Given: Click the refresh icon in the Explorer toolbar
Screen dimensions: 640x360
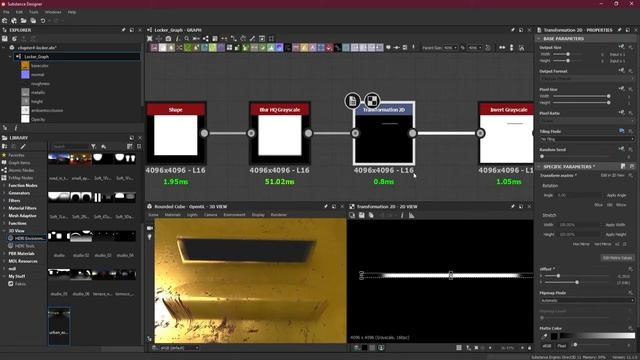Looking at the screenshot, I should [14, 39].
